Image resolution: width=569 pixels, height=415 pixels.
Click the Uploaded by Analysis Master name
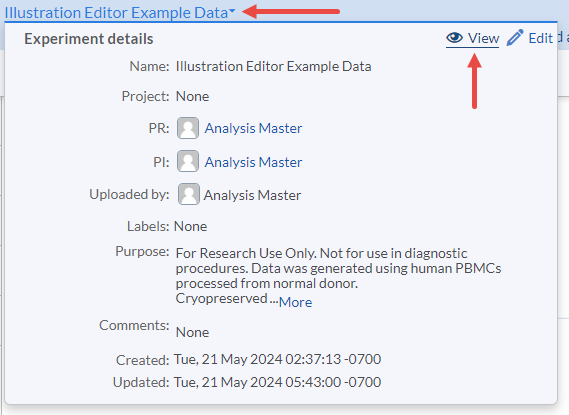(x=252, y=195)
